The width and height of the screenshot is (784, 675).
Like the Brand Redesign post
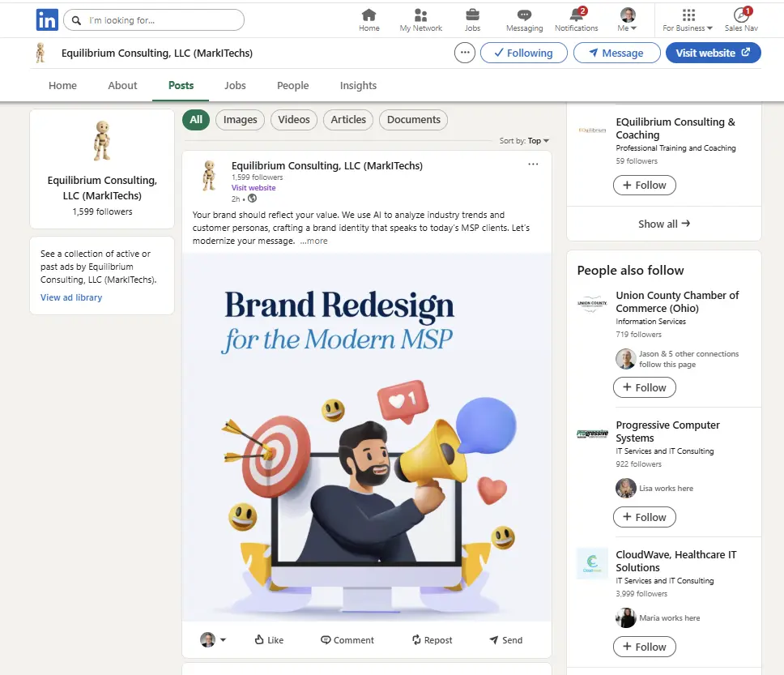269,640
